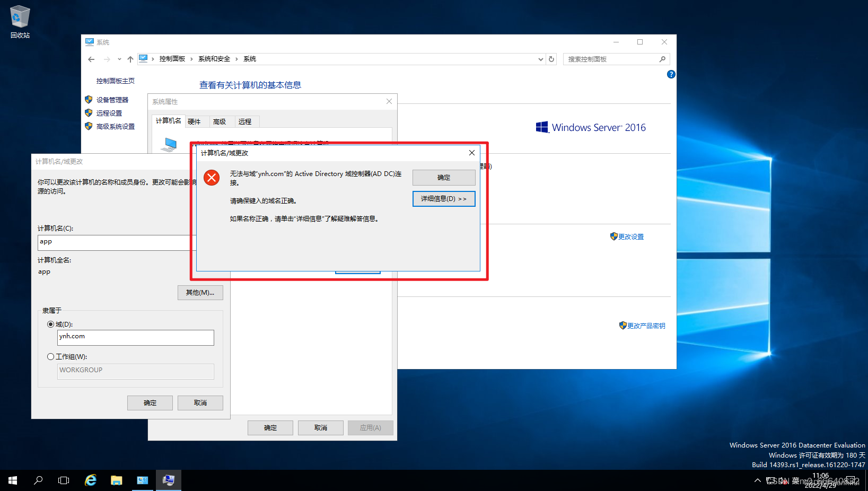Click the shield icon next to 更改设置

pyautogui.click(x=613, y=236)
